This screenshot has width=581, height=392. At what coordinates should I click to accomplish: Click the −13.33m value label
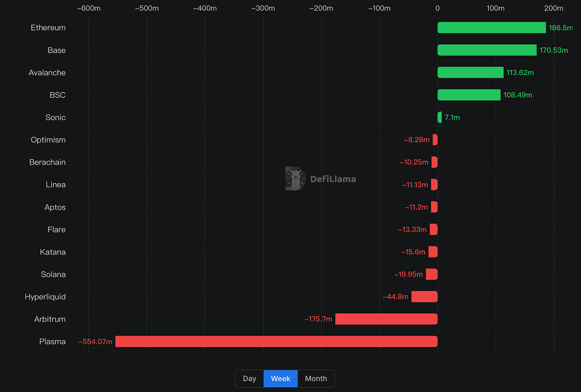point(412,229)
